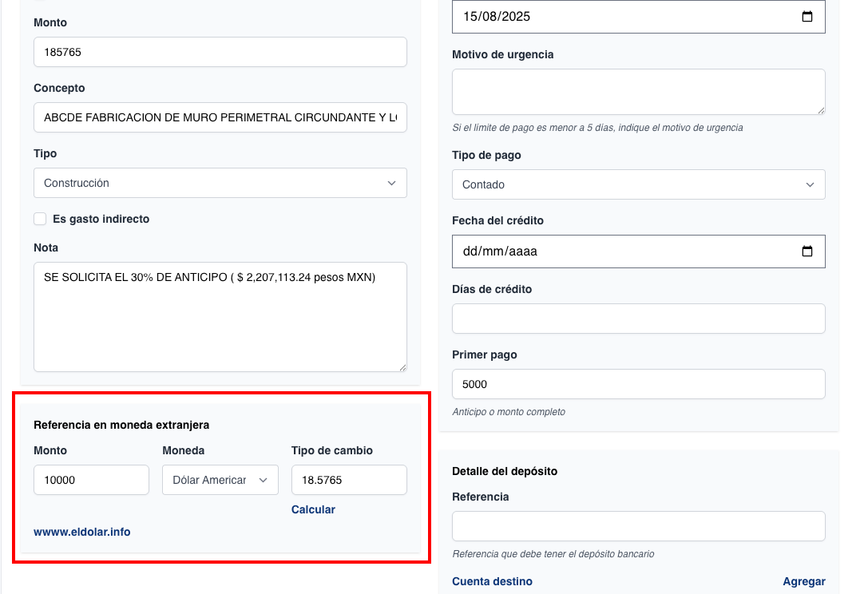Select the Primer pago field containing 5000
The image size is (868, 594).
click(x=638, y=384)
